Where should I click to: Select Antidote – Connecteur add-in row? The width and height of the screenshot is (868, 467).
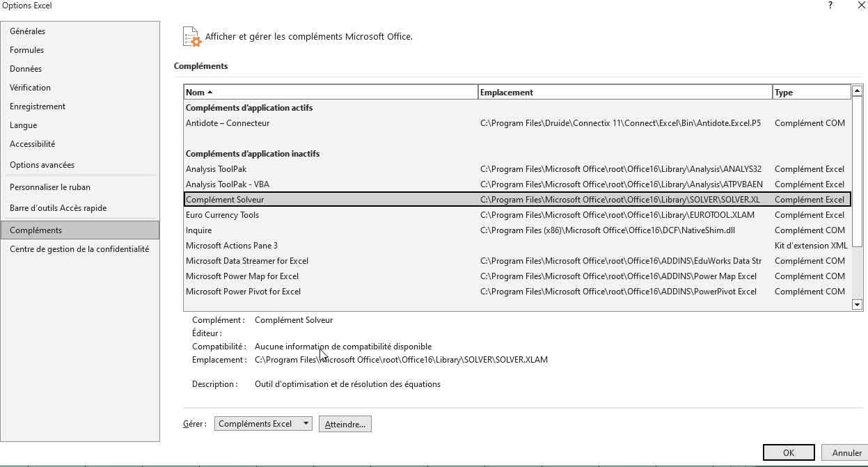(517, 123)
